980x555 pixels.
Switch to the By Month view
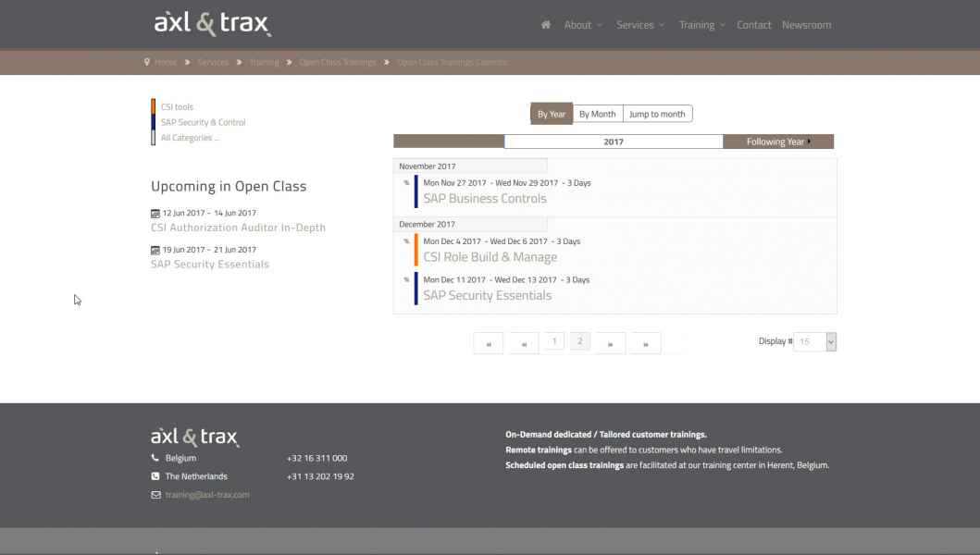(598, 114)
